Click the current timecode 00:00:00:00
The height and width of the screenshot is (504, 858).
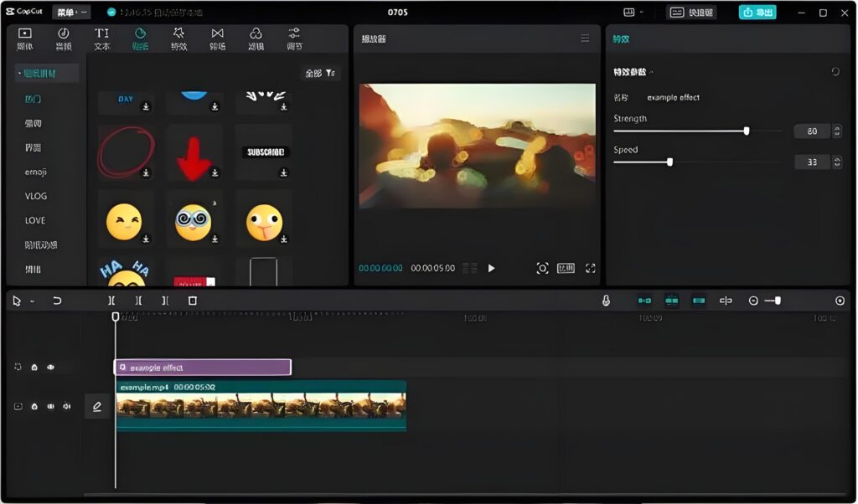tap(380, 269)
